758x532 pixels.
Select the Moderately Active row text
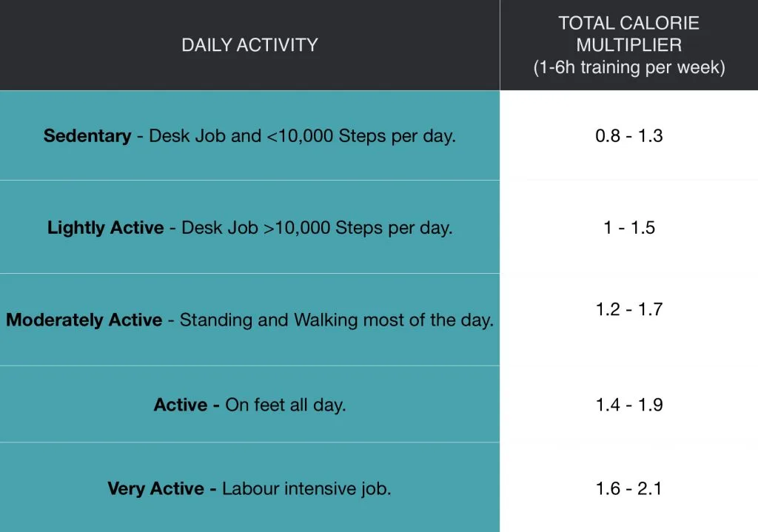point(249,320)
